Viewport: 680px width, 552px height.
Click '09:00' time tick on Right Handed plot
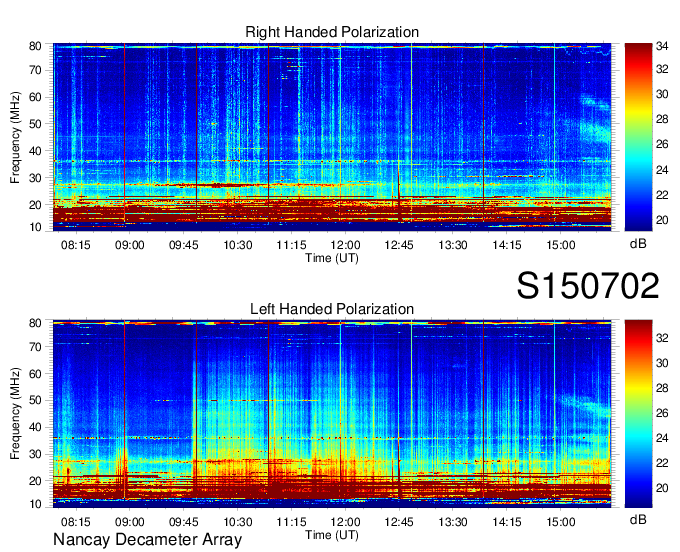[130, 245]
